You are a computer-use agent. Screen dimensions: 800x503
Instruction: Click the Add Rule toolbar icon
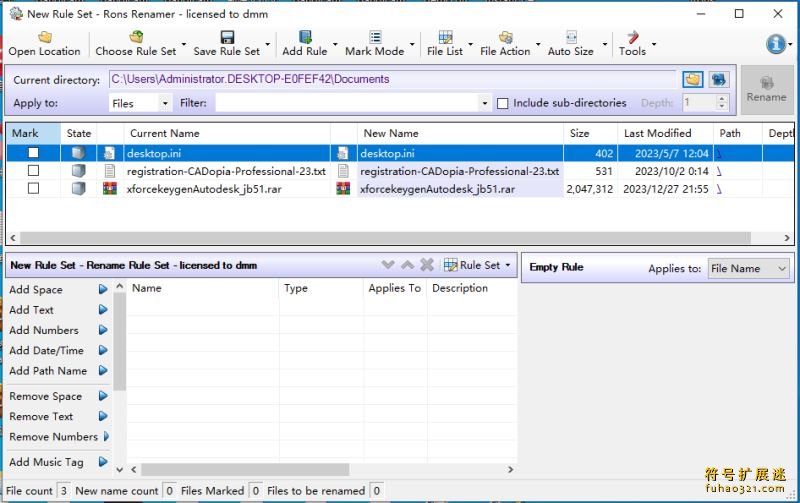(304, 37)
